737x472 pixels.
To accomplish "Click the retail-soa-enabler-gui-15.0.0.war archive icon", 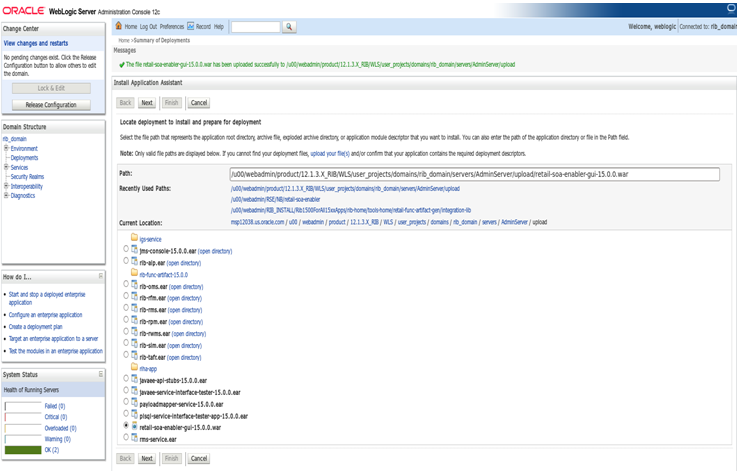I will (x=134, y=426).
